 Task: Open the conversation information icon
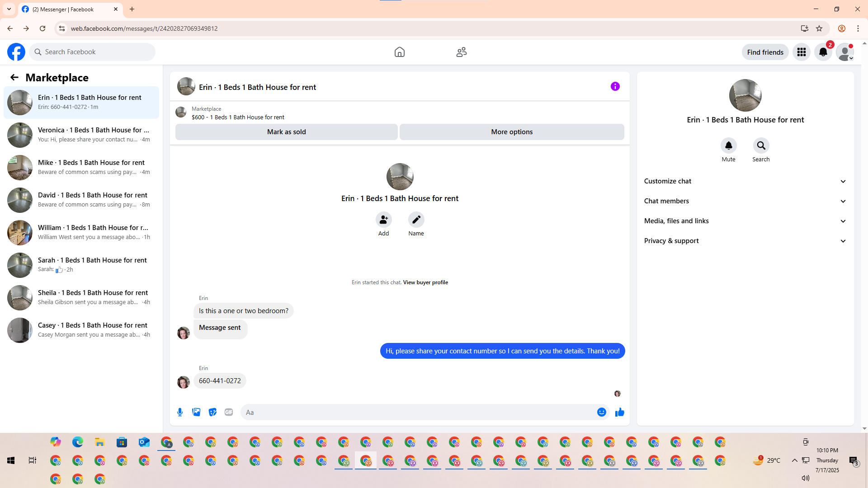[x=615, y=86]
